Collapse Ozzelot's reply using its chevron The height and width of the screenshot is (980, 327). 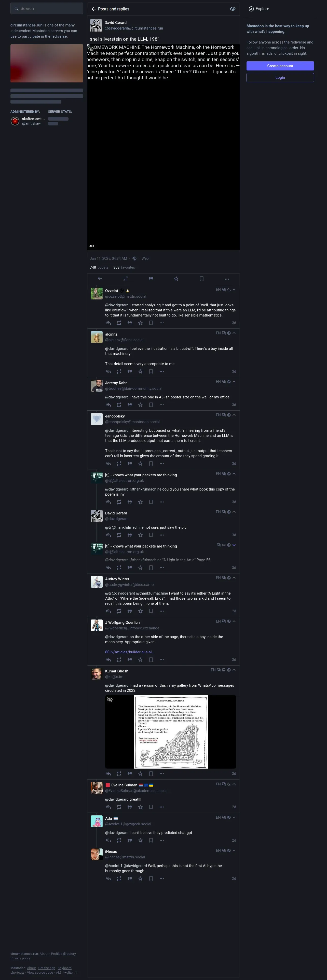click(234, 290)
